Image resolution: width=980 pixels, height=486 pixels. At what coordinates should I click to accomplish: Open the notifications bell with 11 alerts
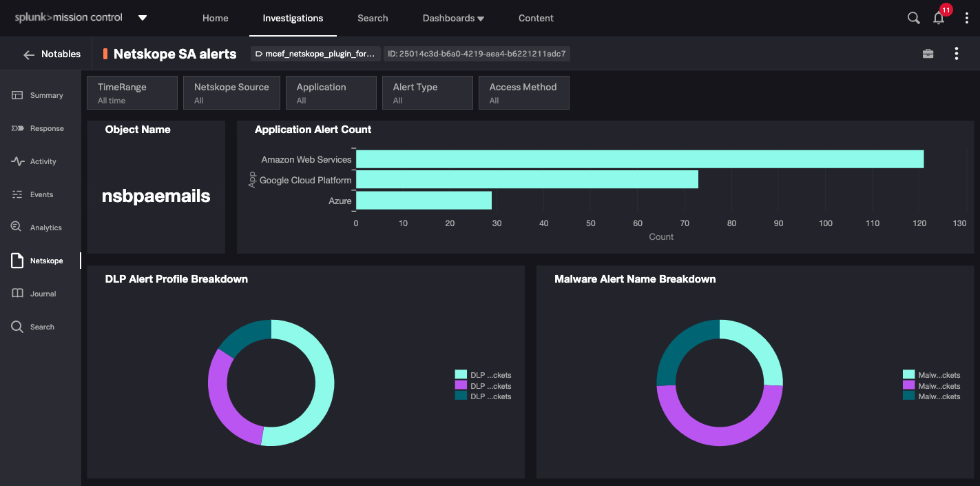[x=939, y=18]
